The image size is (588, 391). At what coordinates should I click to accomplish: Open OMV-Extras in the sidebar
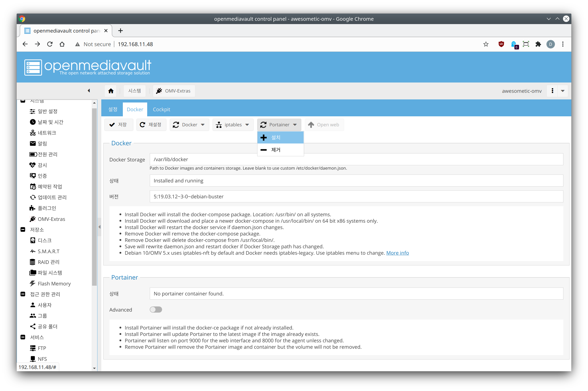click(51, 219)
